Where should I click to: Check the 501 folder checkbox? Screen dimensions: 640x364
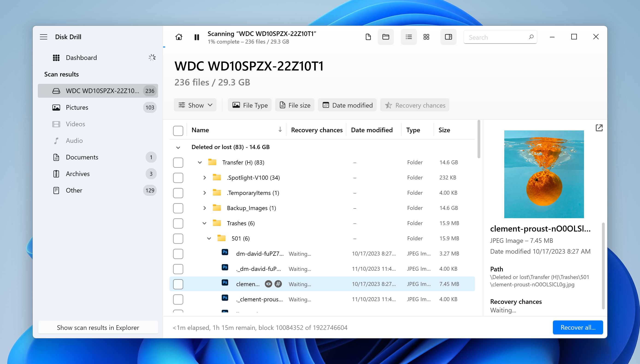tap(178, 239)
